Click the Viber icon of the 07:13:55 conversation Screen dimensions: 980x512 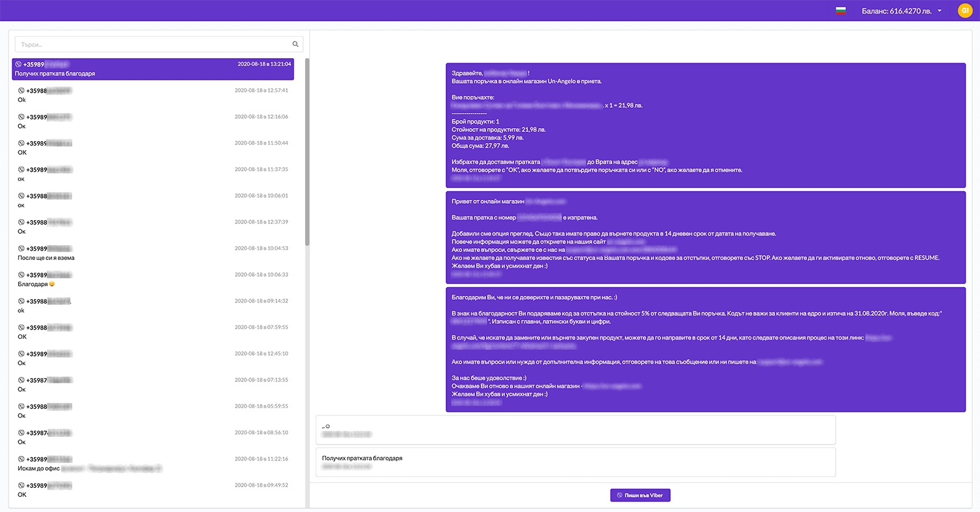pos(21,380)
